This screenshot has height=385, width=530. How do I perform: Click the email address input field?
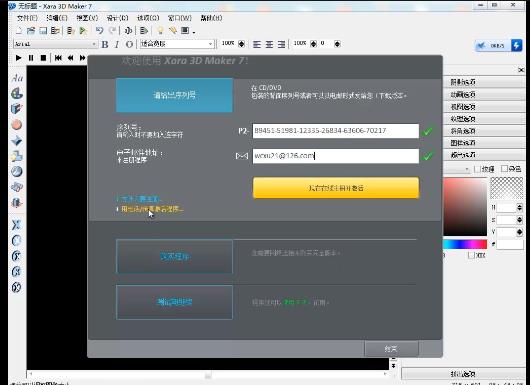pyautogui.click(x=336, y=156)
